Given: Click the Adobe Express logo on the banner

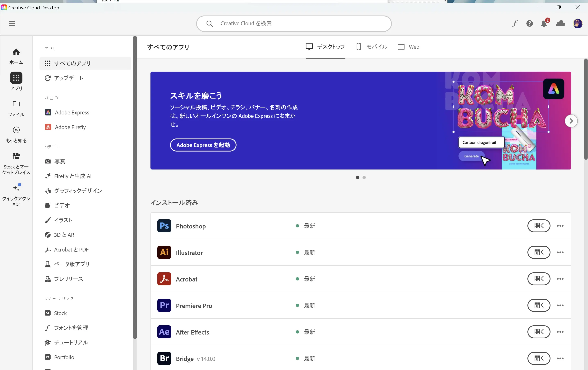Looking at the screenshot, I should pyautogui.click(x=554, y=89).
